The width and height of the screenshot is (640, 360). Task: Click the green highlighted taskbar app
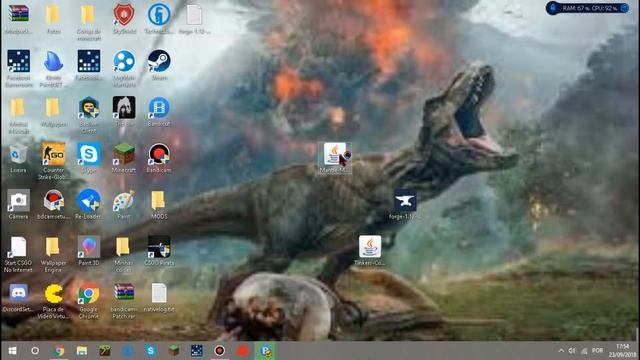tap(266, 351)
